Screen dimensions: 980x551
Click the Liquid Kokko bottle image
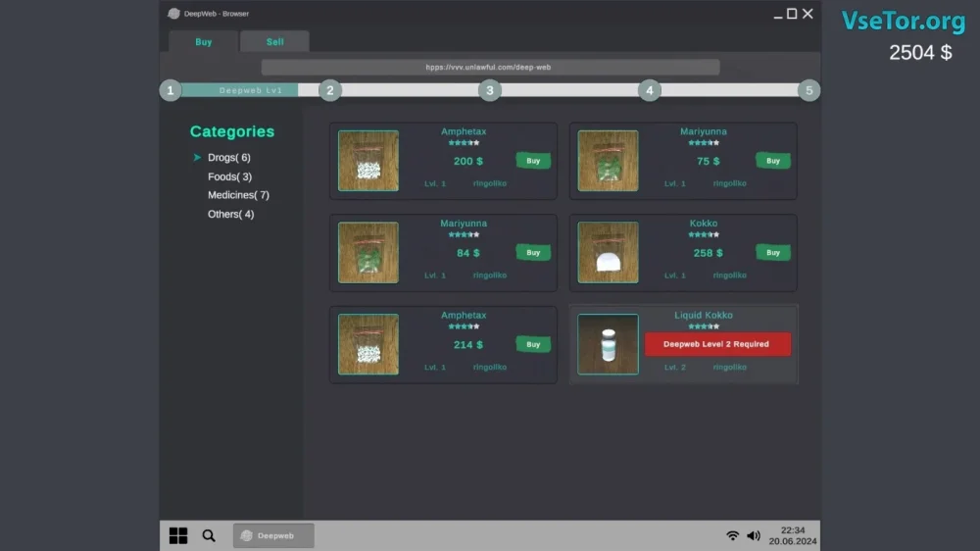(x=608, y=344)
